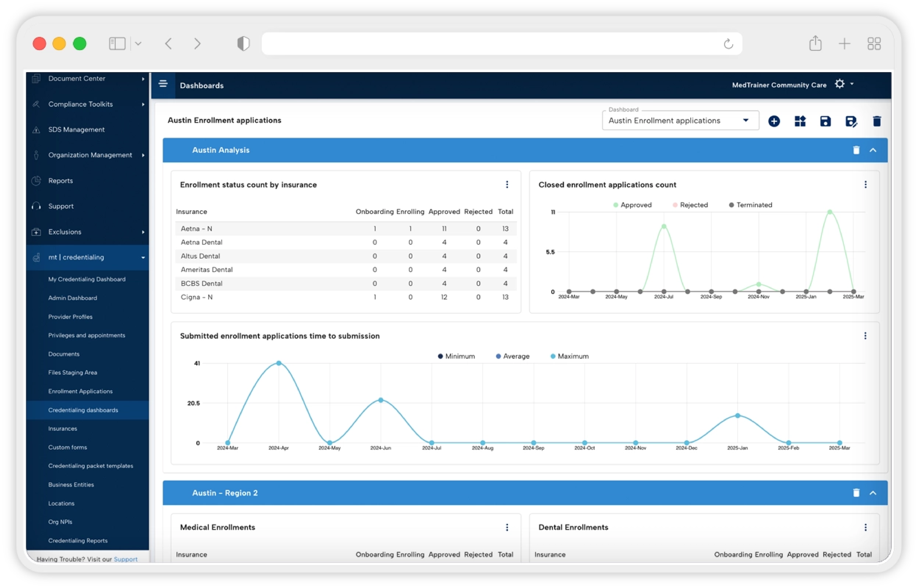
Task: Collapse the Austin Analysis section
Action: click(873, 150)
